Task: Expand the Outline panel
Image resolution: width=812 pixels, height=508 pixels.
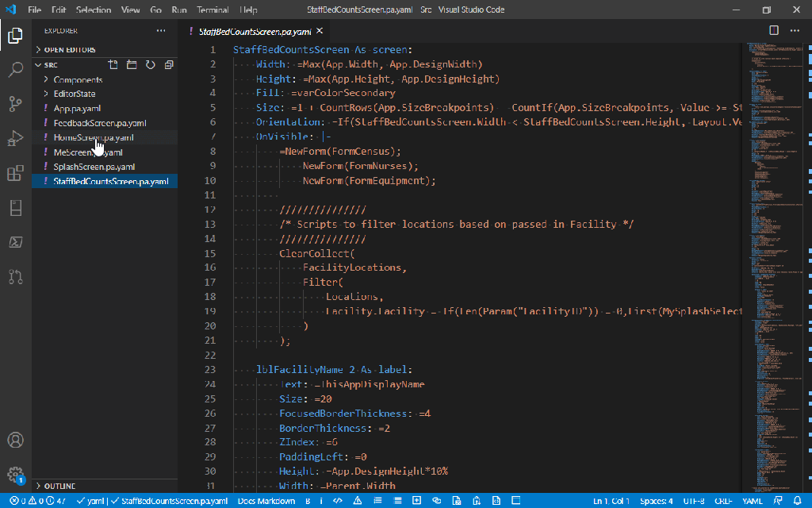Action: click(x=59, y=486)
